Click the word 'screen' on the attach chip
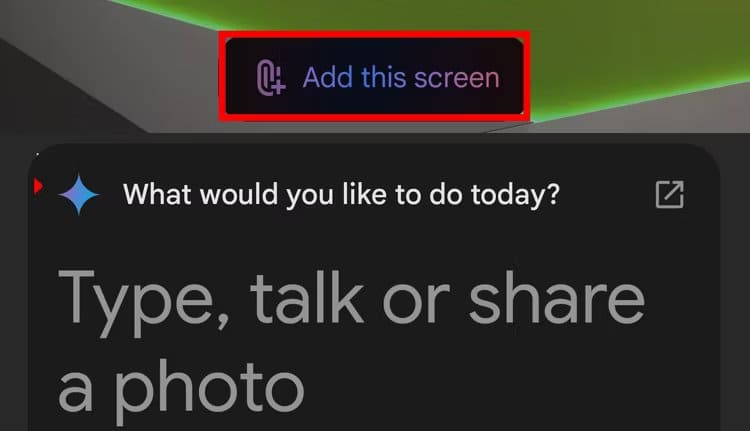Image resolution: width=750 pixels, height=431 pixels. (457, 78)
